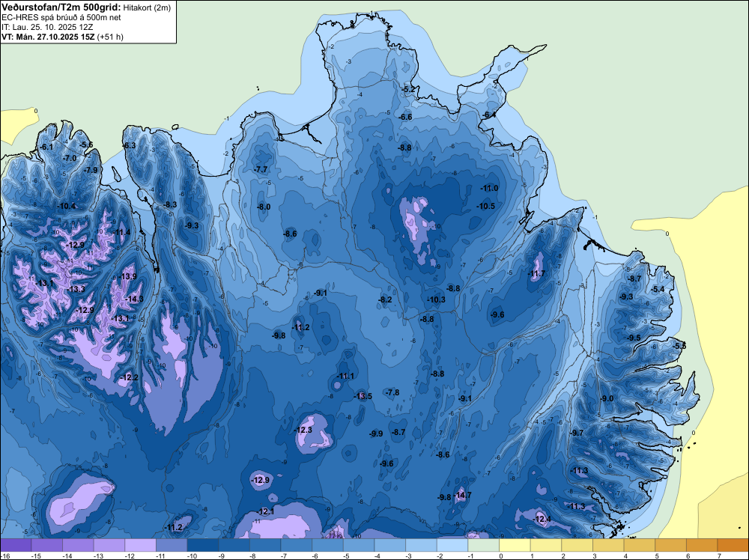749x560 pixels.
Task: Click the legend swatch between -12 and -11
Action: pyautogui.click(x=141, y=545)
